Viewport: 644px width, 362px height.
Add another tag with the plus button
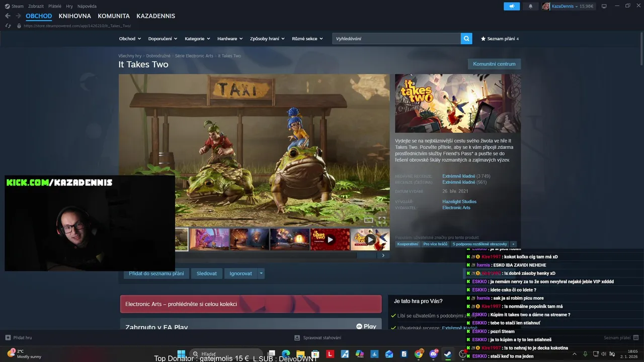(513, 244)
